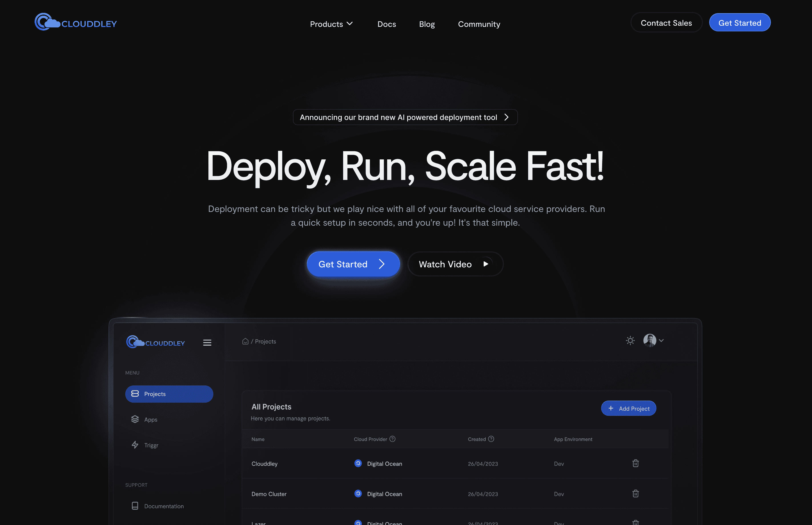Delete the Clouddley project row
Screen dimensions: 812x525
(x=636, y=463)
